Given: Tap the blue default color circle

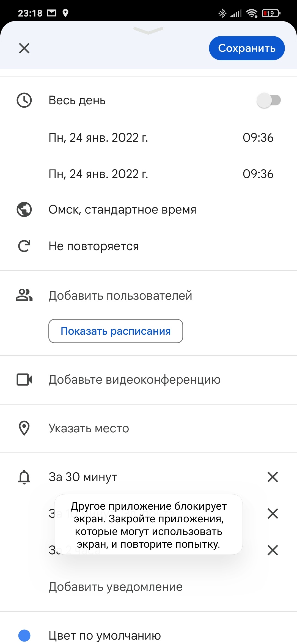Looking at the screenshot, I should click(24, 635).
